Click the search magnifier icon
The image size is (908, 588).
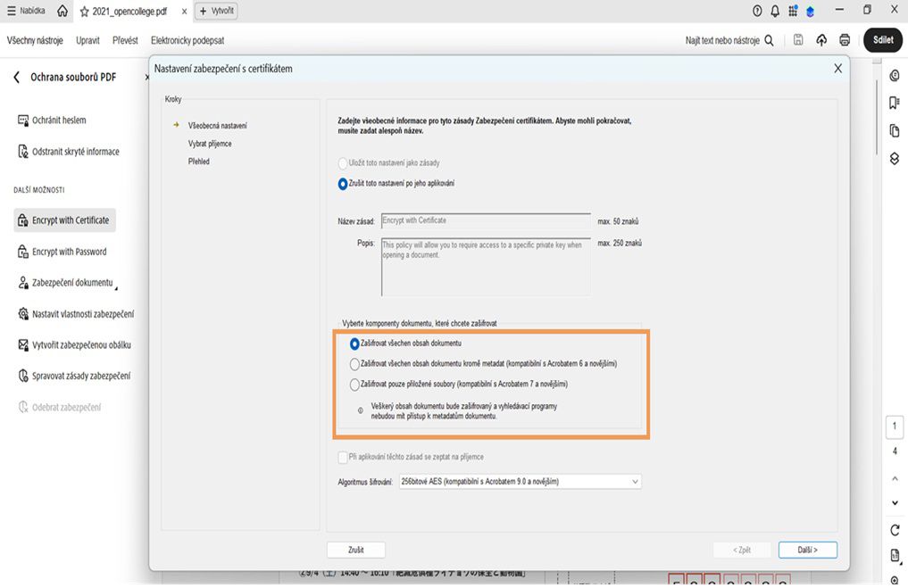(769, 40)
